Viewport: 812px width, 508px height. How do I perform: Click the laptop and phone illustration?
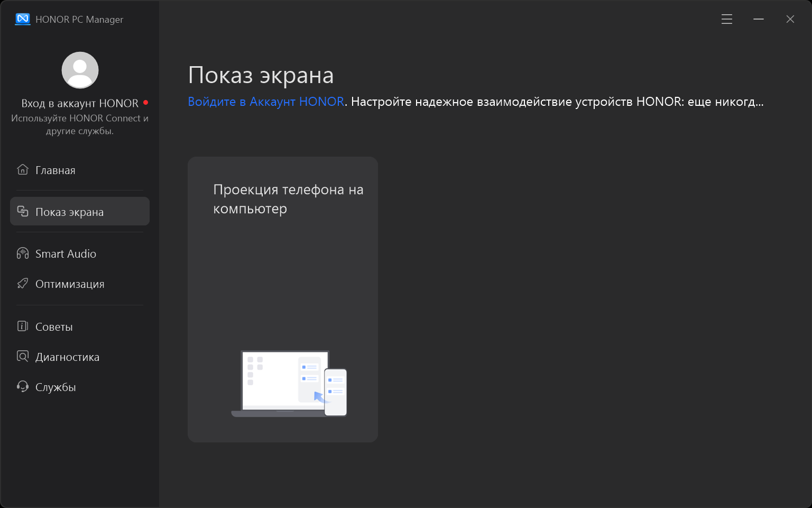289,384
